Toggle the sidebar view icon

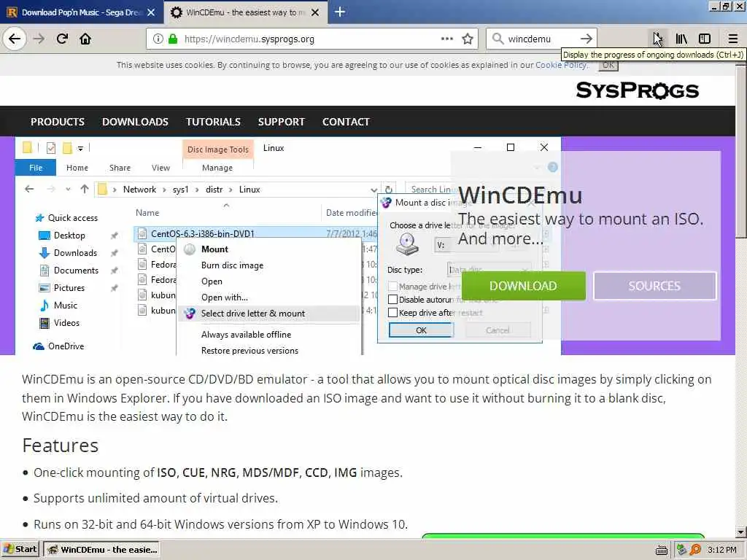(705, 39)
